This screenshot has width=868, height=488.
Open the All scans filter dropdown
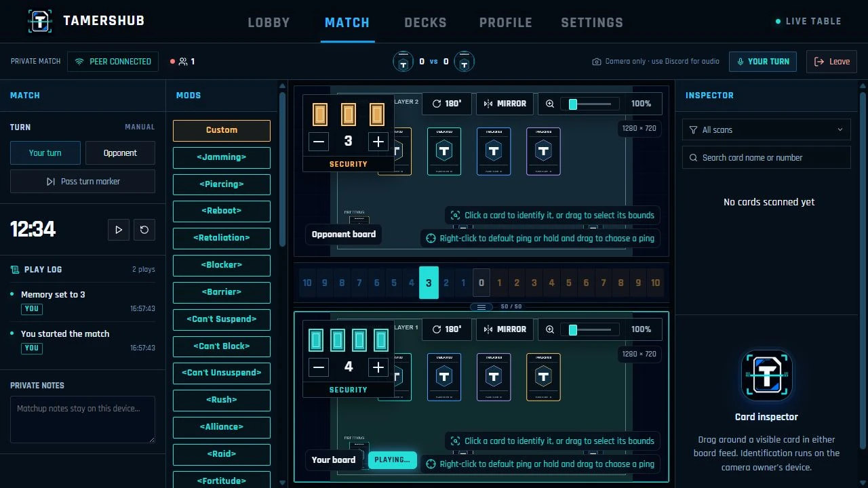[x=766, y=129]
